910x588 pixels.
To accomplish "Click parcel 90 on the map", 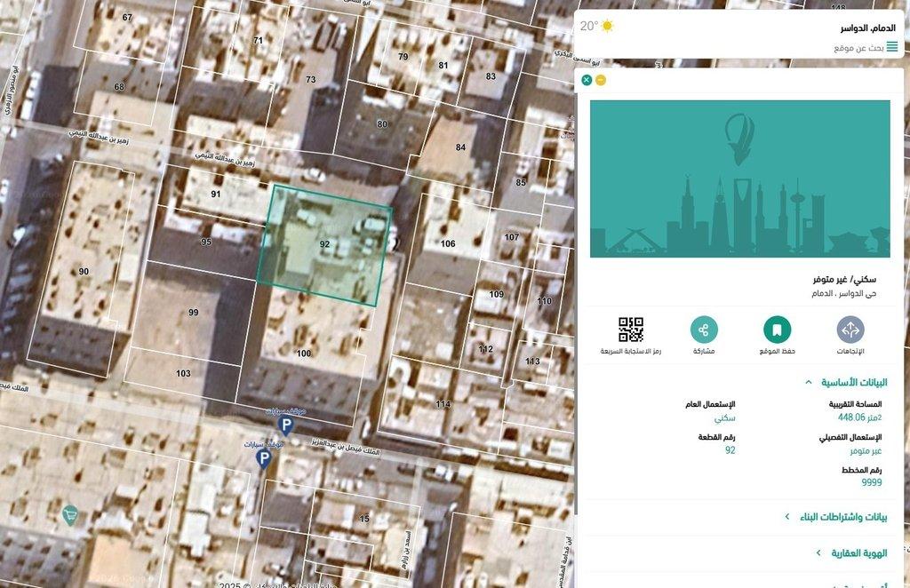I will coord(83,271).
